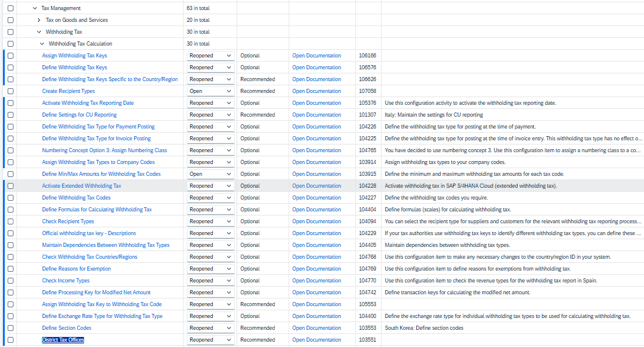Open Documentation for Check Income Types row
The height and width of the screenshot is (347, 644).
(317, 281)
